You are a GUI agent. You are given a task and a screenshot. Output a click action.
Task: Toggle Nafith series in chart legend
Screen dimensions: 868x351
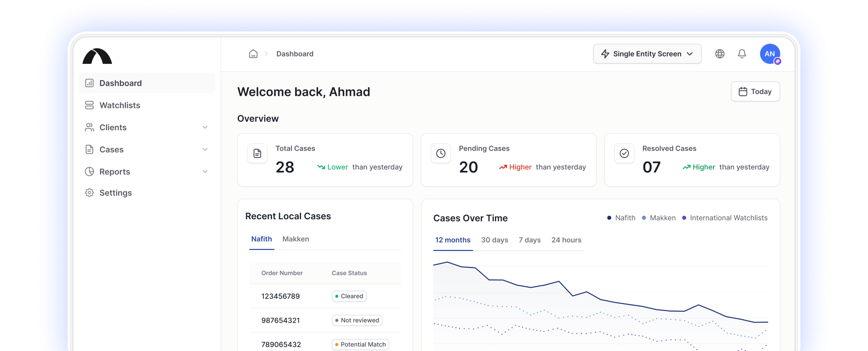621,218
